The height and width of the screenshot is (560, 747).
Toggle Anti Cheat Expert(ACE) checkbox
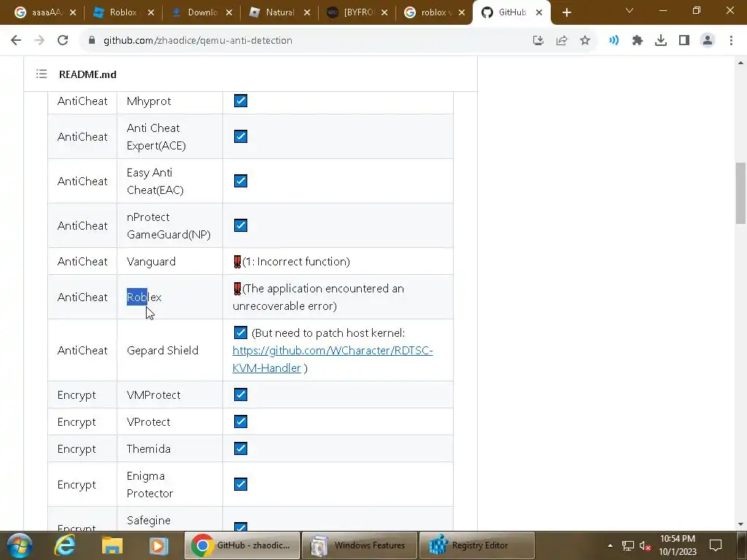coord(241,136)
